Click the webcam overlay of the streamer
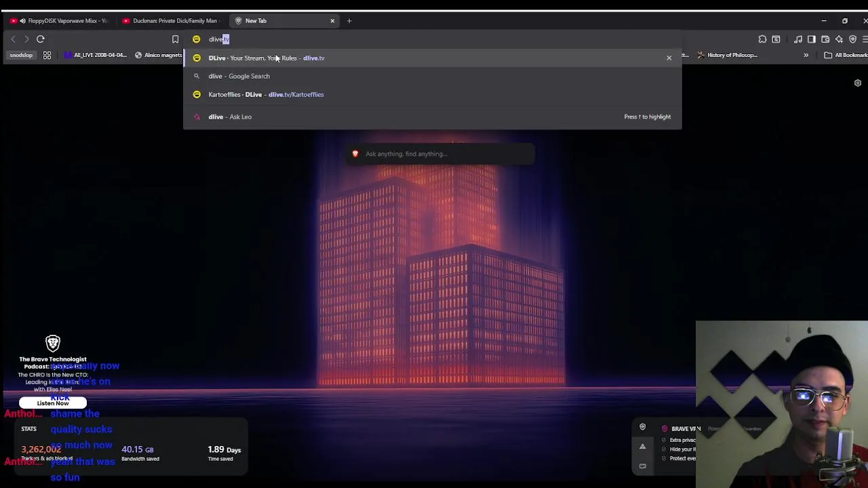 pyautogui.click(x=782, y=404)
